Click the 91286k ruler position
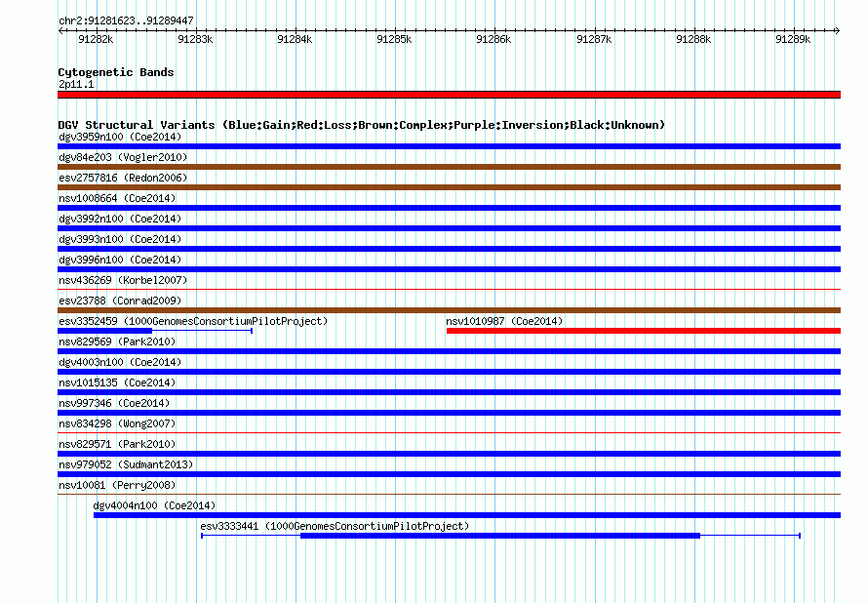The width and height of the screenshot is (868, 603). (x=493, y=39)
